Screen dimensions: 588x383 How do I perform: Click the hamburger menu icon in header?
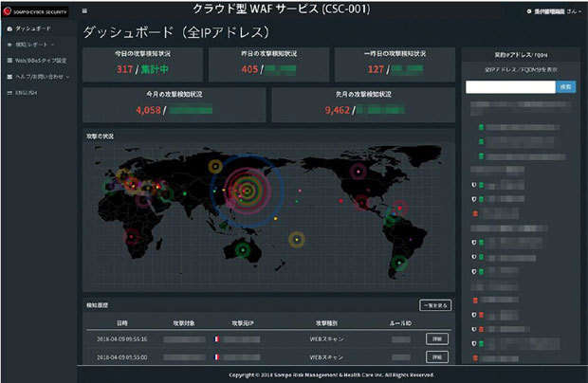pos(84,10)
